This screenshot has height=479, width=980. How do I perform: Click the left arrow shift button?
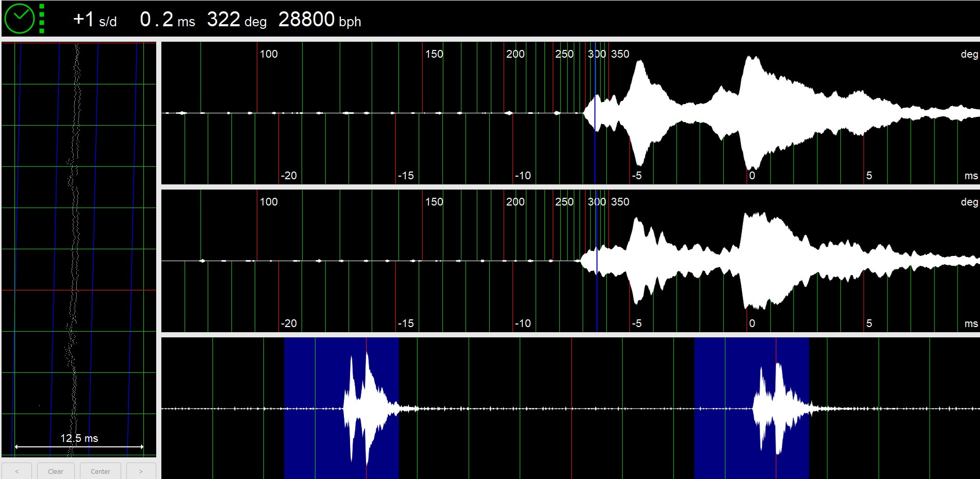pyautogui.click(x=16, y=471)
